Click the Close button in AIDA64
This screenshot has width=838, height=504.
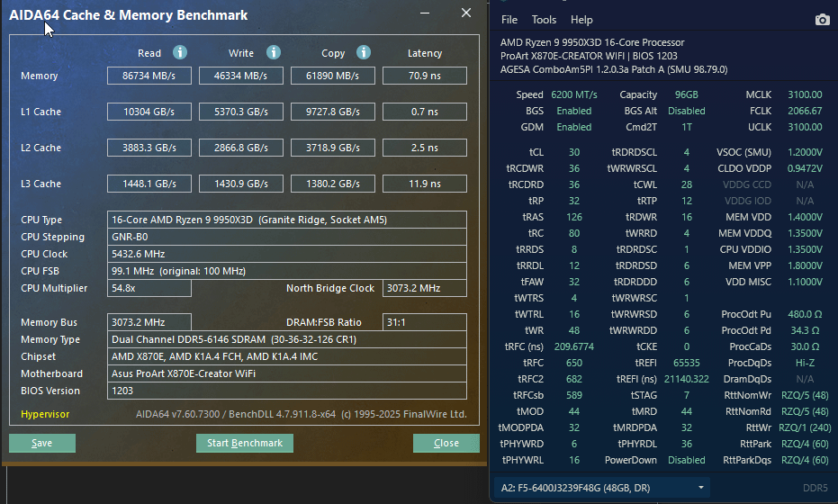pyautogui.click(x=446, y=443)
